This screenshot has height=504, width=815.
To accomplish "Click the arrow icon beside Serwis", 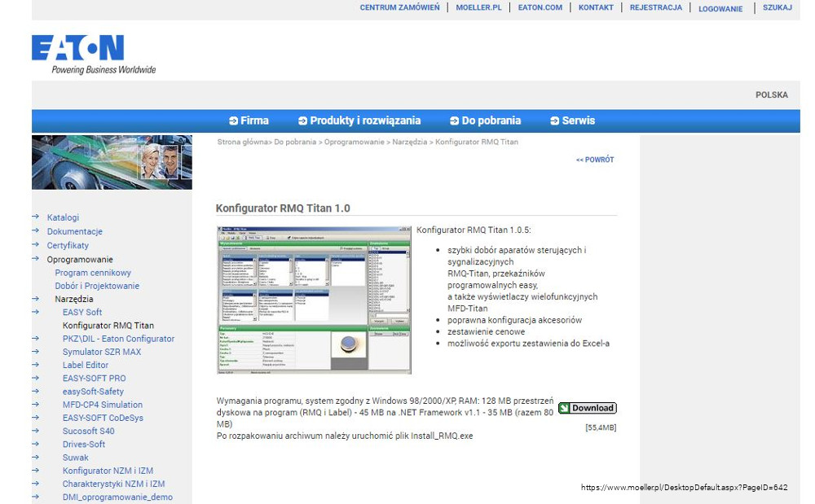I will (554, 121).
